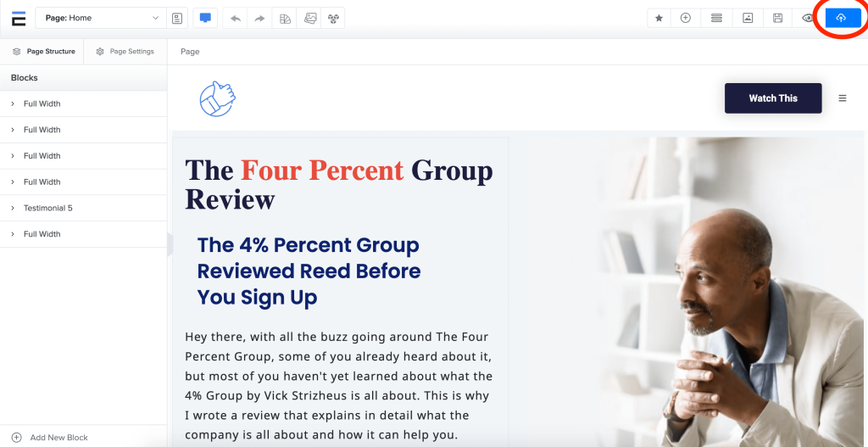Open the Page: Home dropdown
The height and width of the screenshot is (447, 868).
pyautogui.click(x=101, y=18)
